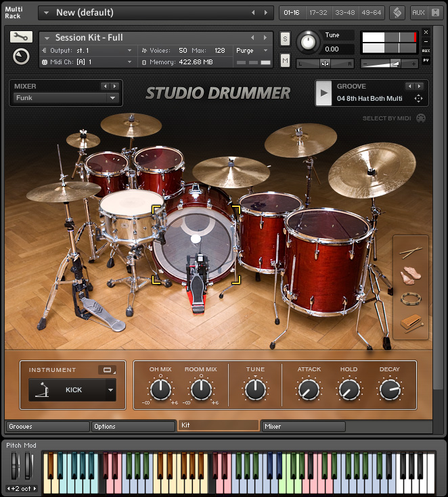Go to next instrument via right arrow
Viewport: 448px width, 497px height.
(x=265, y=38)
